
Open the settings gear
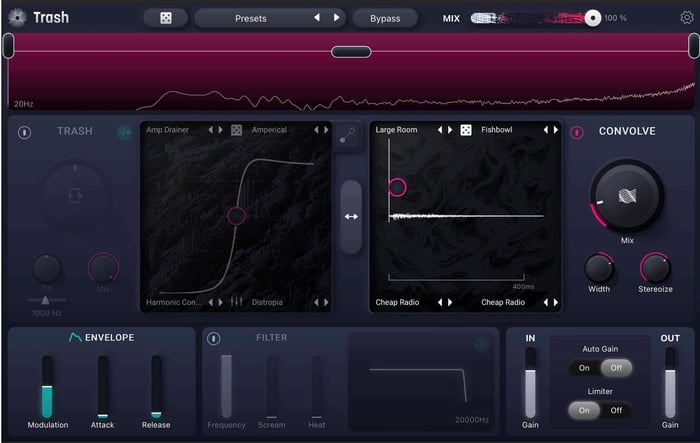coord(687,18)
